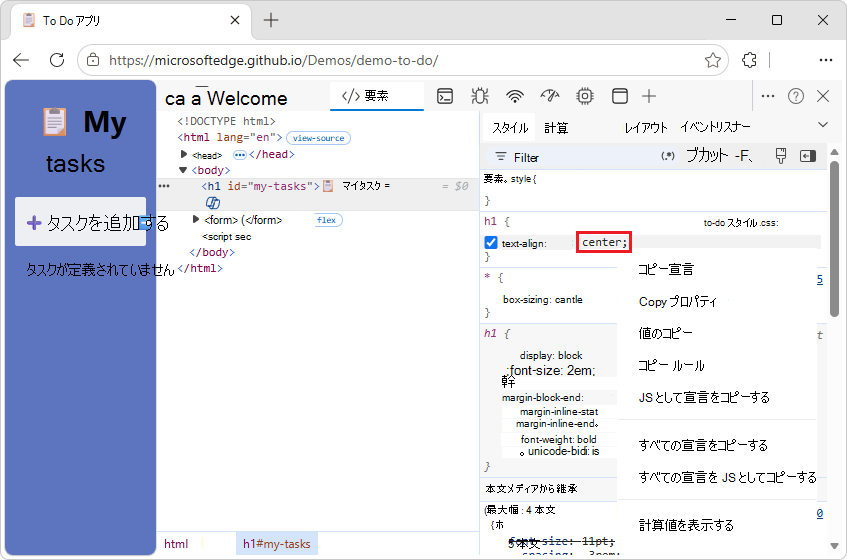Select the 要素 Elements tab
This screenshot has height=560, width=847.
point(377,96)
